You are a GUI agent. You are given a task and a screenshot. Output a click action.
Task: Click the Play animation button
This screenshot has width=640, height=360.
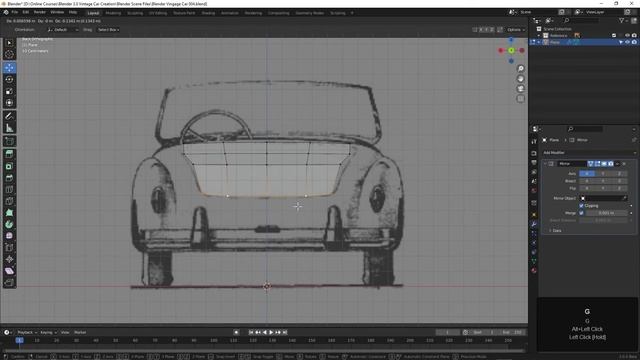[271, 332]
